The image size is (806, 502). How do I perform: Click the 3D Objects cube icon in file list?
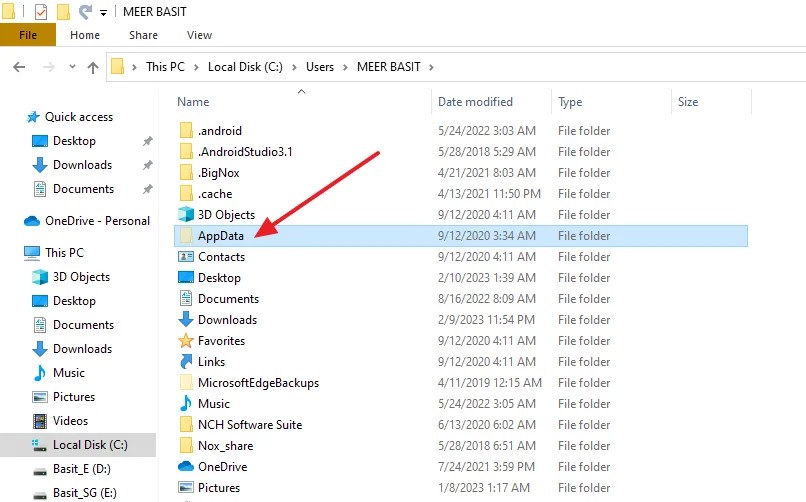pyautogui.click(x=186, y=214)
